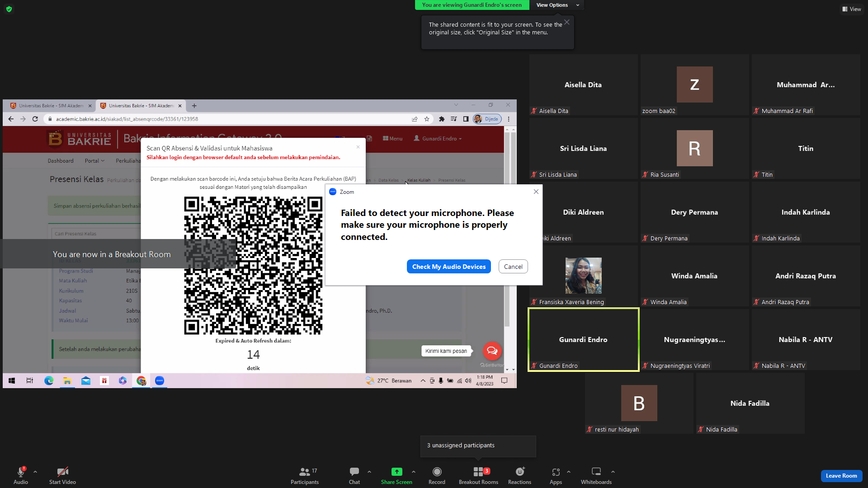Open the share page icon in address bar
The width and height of the screenshot is (868, 488).
[415, 119]
